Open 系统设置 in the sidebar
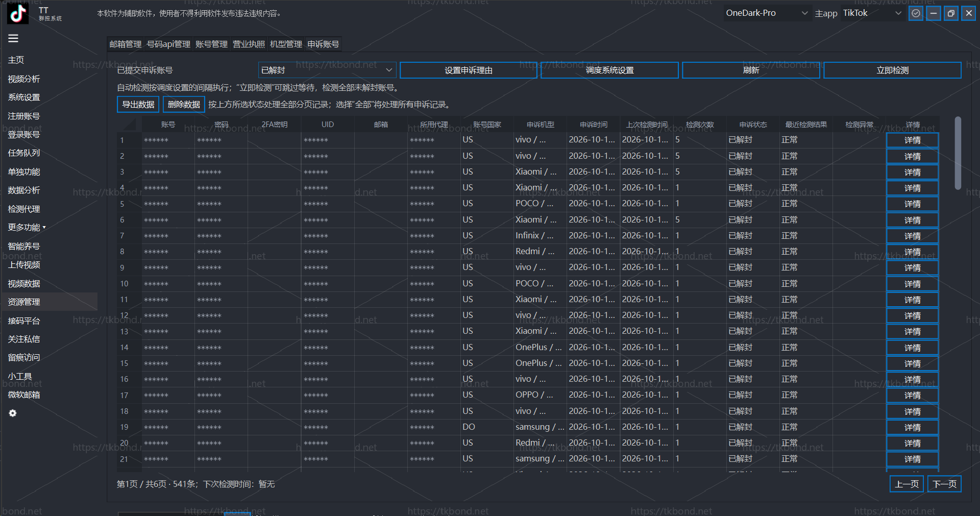This screenshot has width=980, height=516. point(24,97)
